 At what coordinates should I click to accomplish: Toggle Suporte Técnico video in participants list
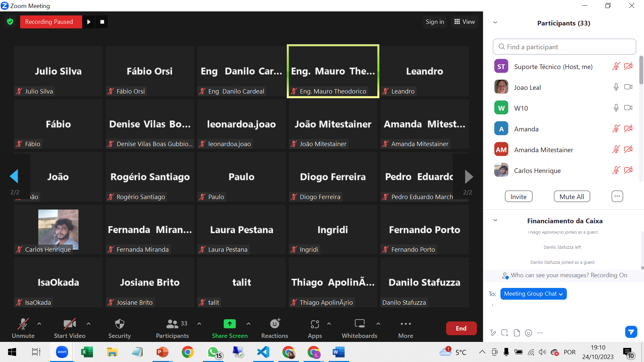[x=628, y=66]
